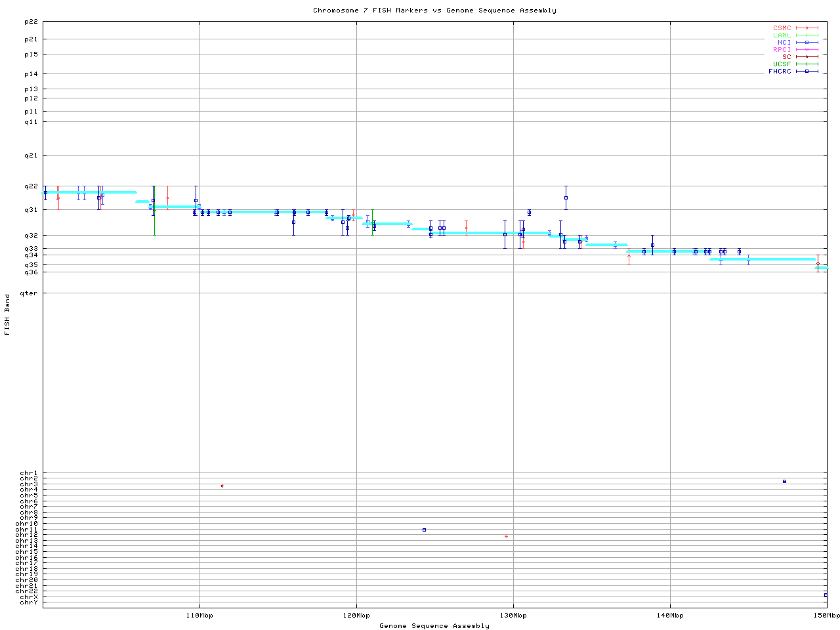
Task: Click the q21 y-axis band label
Action: point(31,156)
